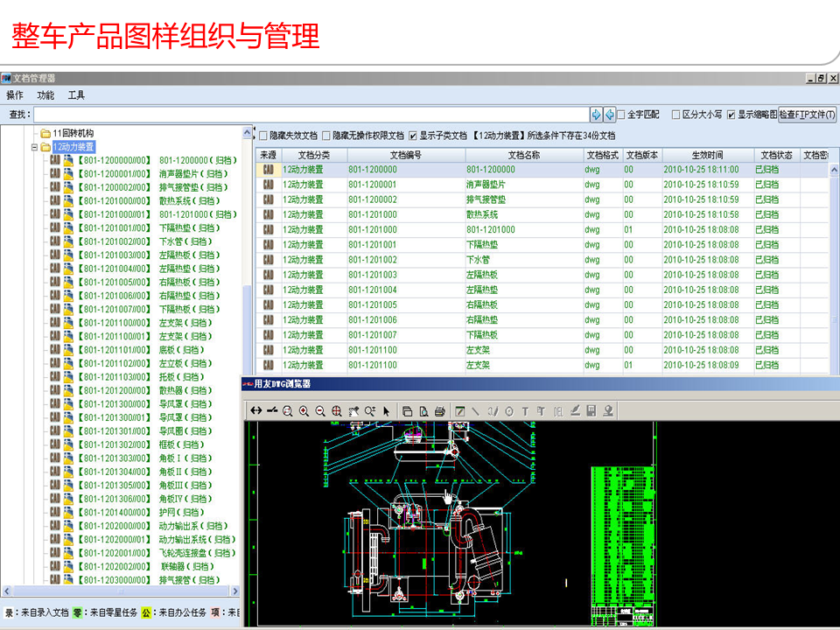The image size is (840, 630).
Task: Click the zoom extents crosshair icon
Action: (336, 411)
